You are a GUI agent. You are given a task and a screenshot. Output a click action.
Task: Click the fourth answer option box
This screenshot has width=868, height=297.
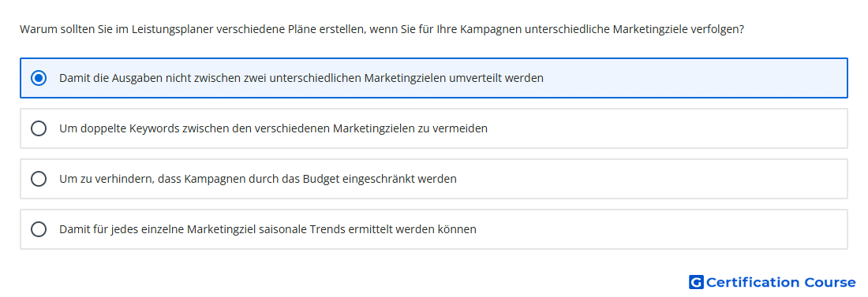[434, 229]
